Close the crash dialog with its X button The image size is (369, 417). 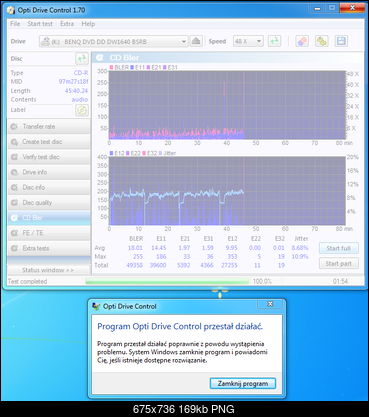pos(271,304)
